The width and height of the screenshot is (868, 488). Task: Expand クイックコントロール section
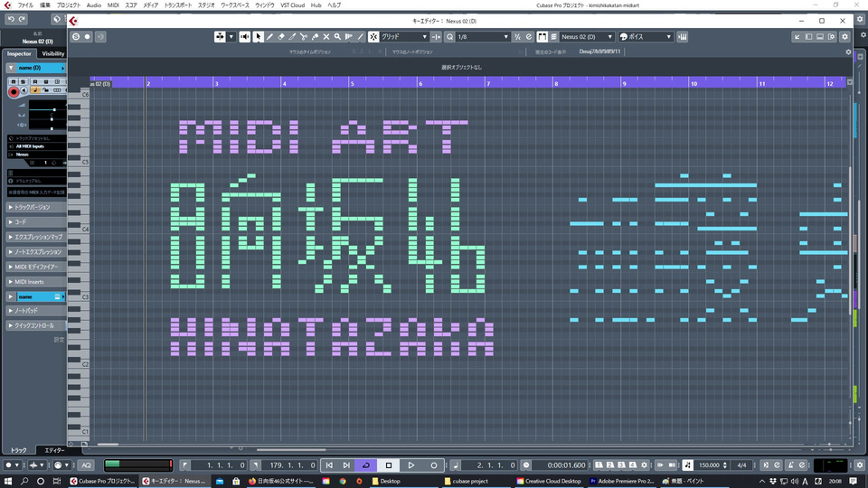click(35, 325)
